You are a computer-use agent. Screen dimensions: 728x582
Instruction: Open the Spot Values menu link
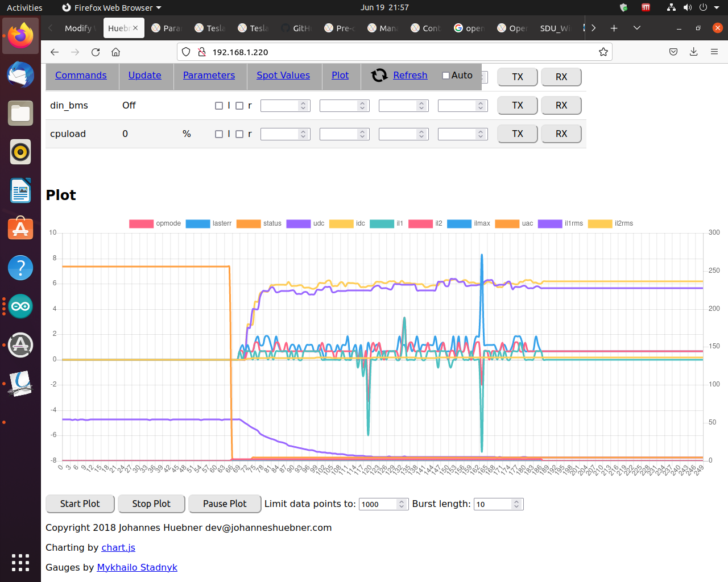(283, 75)
